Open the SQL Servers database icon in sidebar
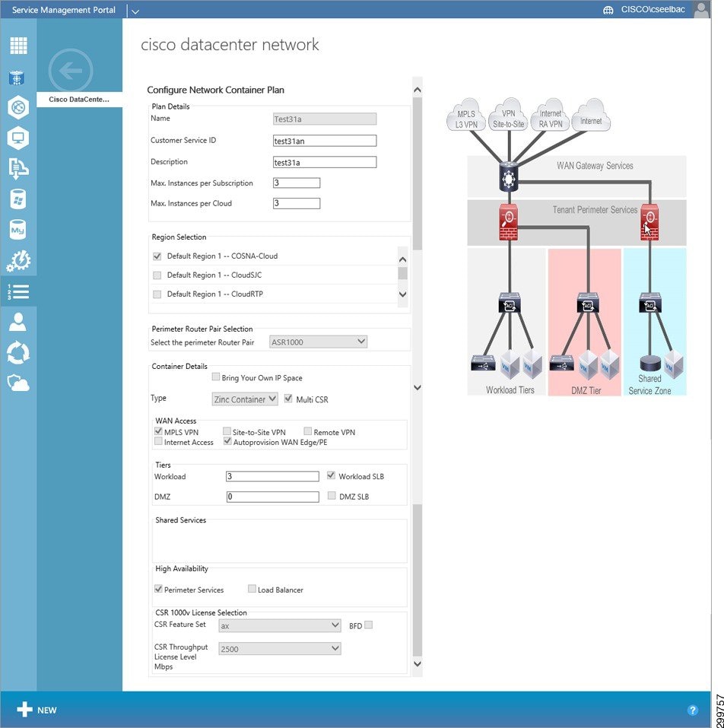724x728 pixels. [x=18, y=199]
